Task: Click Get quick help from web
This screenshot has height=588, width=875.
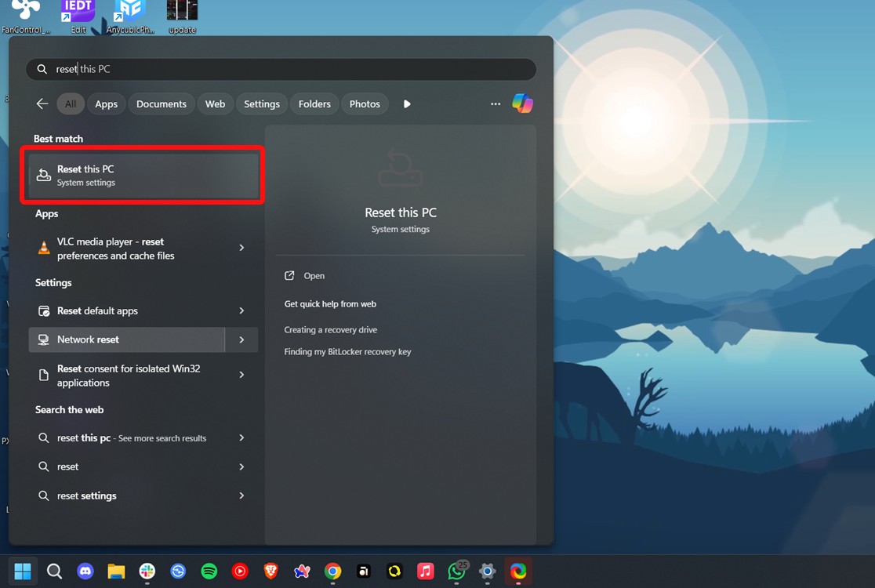Action: 330,303
